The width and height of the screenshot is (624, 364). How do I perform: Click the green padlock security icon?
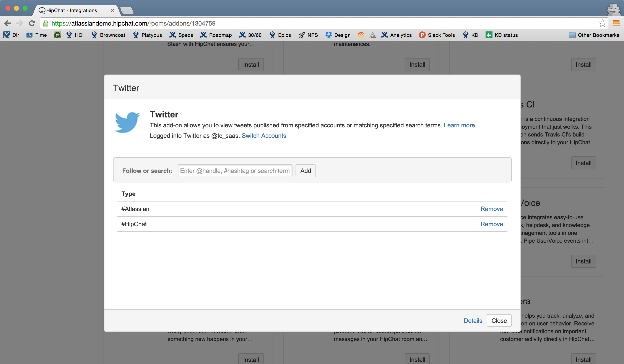45,23
